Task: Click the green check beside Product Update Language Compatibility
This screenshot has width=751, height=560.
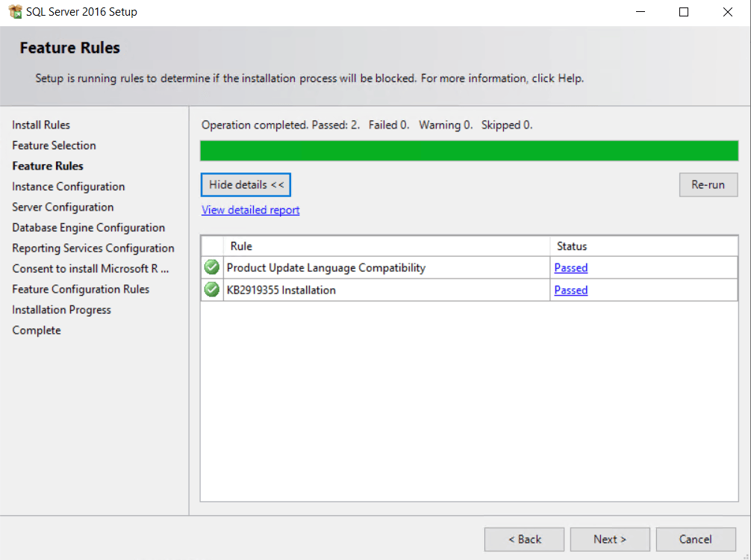Action: point(211,267)
